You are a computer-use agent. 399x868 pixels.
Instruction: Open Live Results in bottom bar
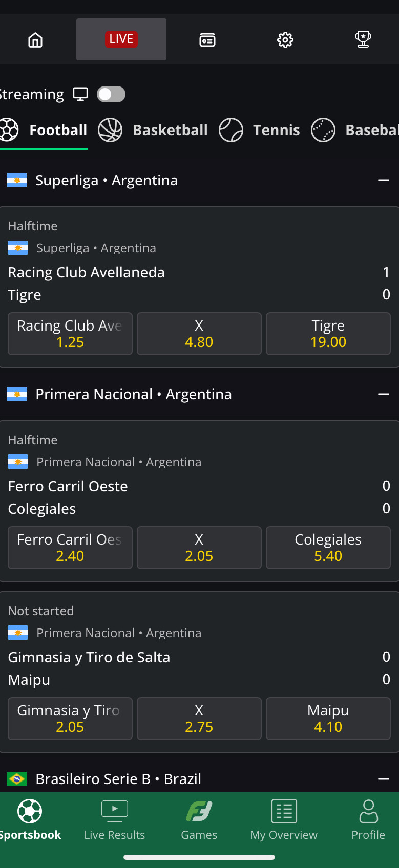tap(115, 820)
